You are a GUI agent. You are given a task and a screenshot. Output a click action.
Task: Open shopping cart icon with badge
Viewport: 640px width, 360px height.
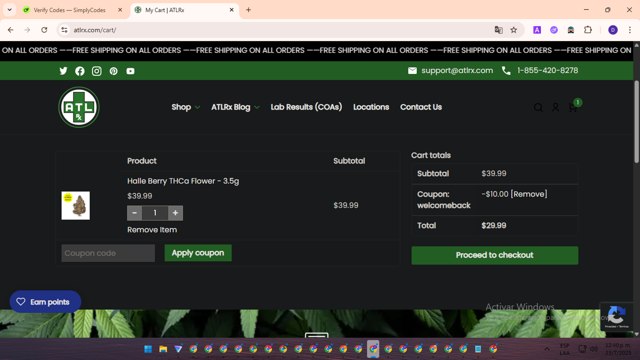coord(574,106)
